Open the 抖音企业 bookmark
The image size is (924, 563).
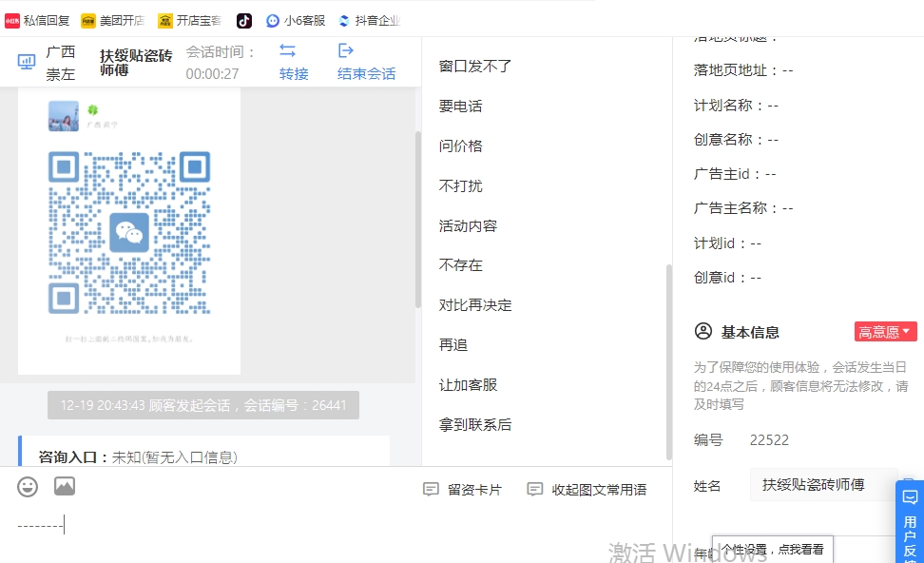click(x=369, y=21)
